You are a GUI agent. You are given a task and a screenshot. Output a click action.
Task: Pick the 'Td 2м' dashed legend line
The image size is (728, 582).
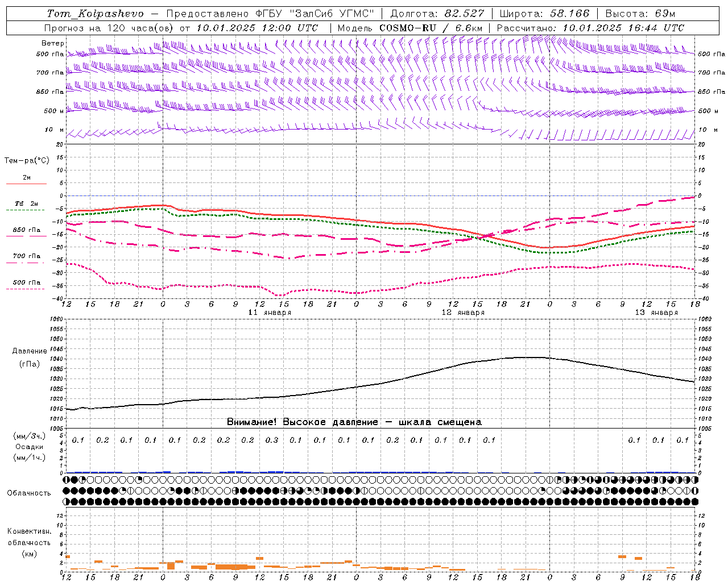pos(25,210)
